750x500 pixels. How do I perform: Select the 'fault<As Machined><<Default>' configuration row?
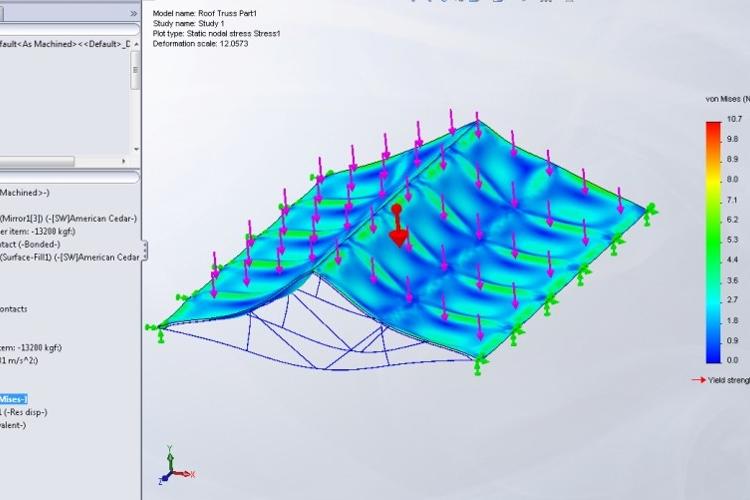pyautogui.click(x=65, y=44)
